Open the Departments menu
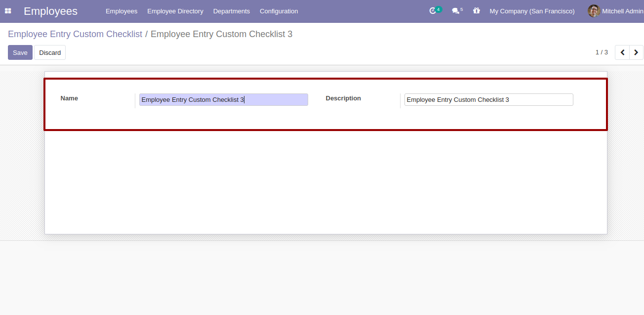The width and height of the screenshot is (644, 315). point(232,11)
